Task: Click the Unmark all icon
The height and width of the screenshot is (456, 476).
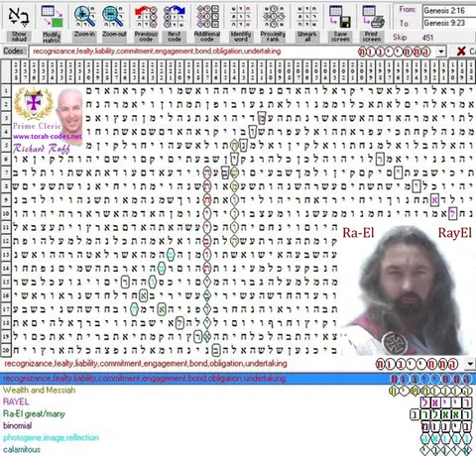Action: 307,17
